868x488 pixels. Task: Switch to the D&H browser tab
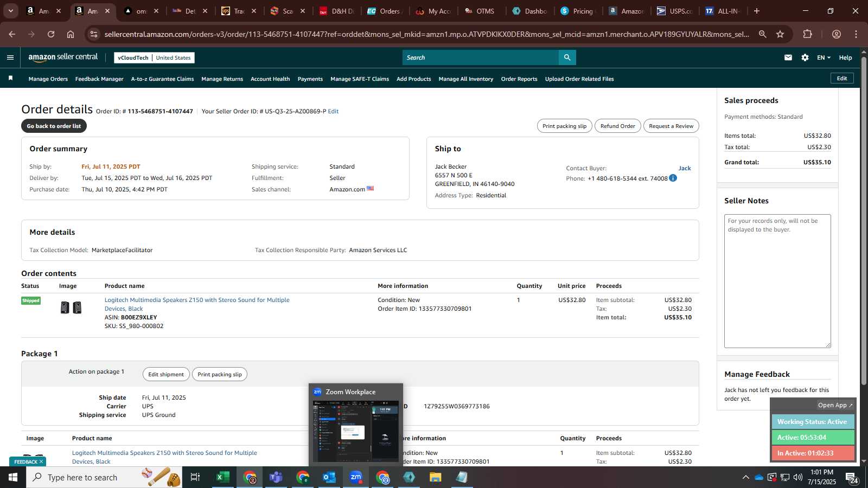(x=336, y=11)
